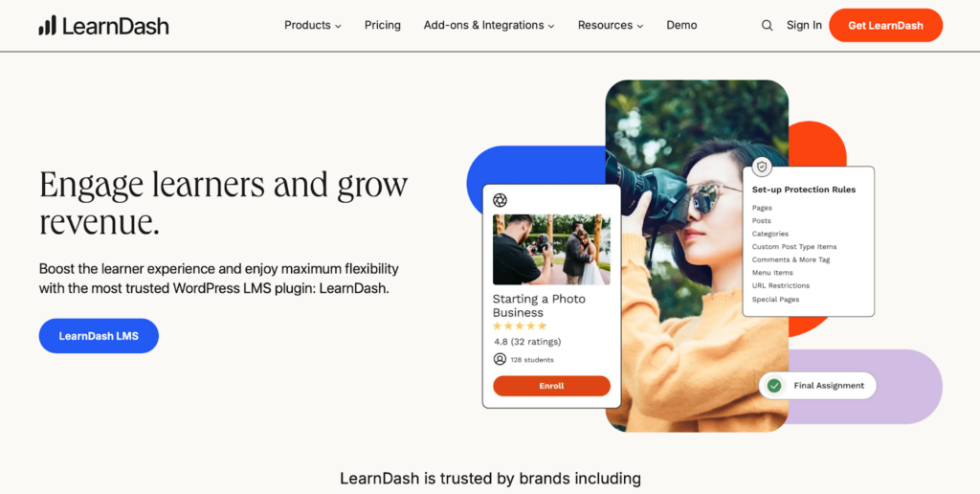This screenshot has width=980, height=494.
Task: Open the Demo menu item
Action: click(x=681, y=26)
